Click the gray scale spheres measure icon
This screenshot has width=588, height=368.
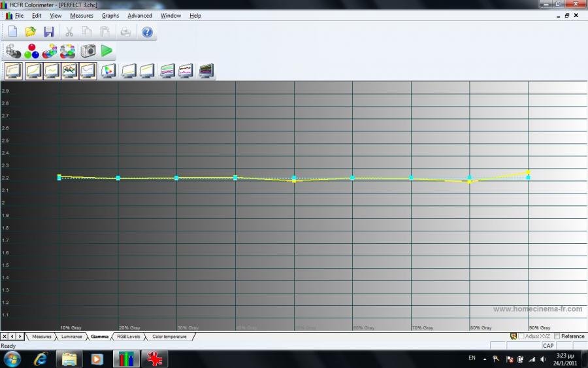click(13, 51)
